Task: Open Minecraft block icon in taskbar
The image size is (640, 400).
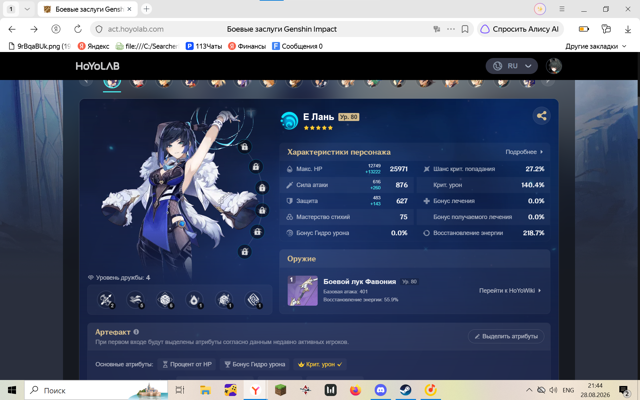Action: point(280,390)
